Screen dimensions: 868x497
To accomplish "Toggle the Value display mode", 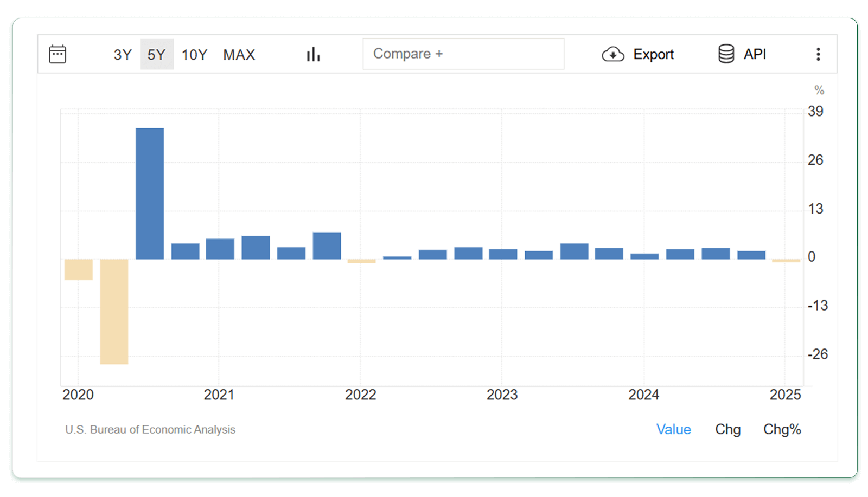I will point(673,429).
